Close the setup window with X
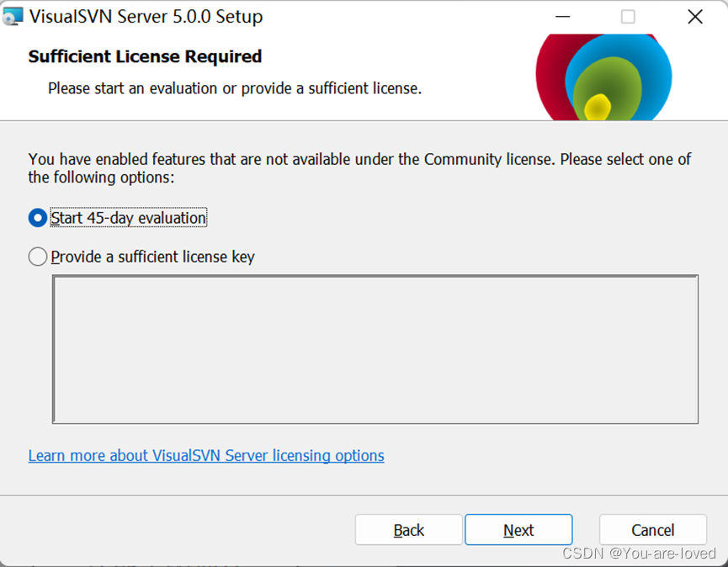 [x=695, y=17]
